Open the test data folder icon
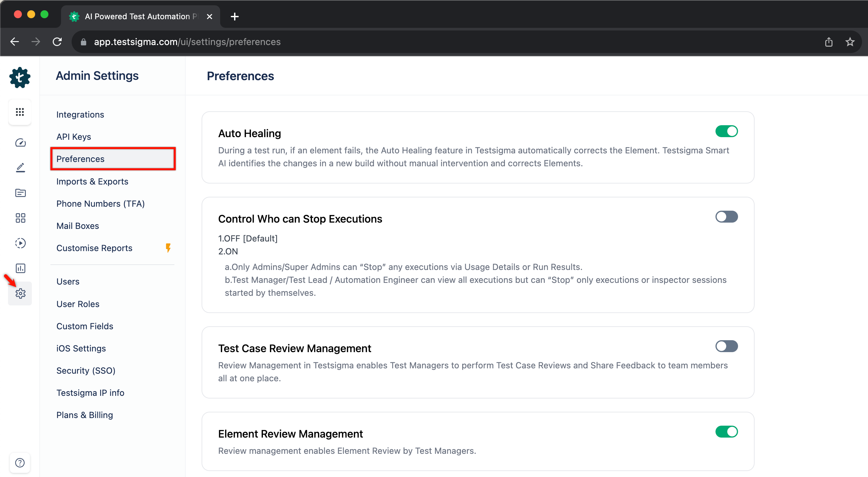The height and width of the screenshot is (477, 868). [x=20, y=193]
